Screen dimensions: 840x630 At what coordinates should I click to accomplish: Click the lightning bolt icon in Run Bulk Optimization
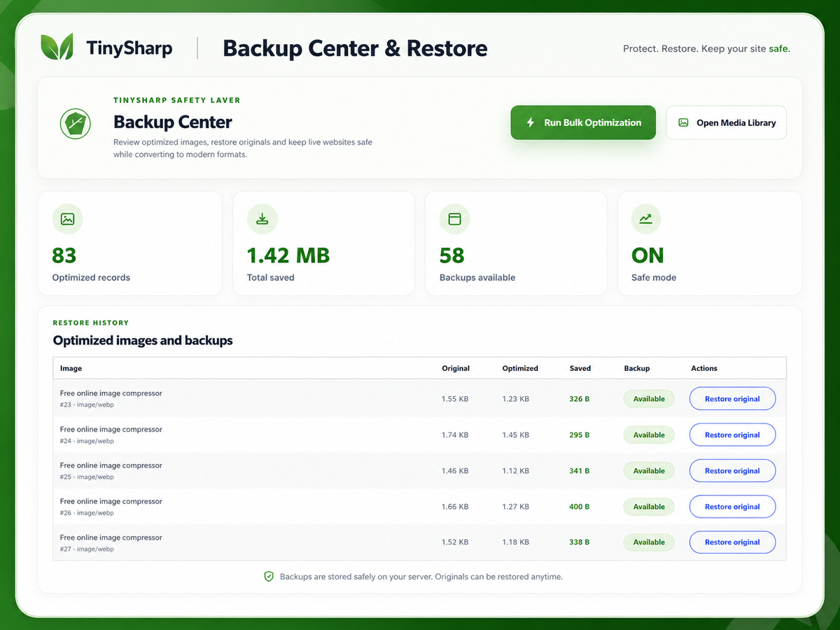[531, 122]
